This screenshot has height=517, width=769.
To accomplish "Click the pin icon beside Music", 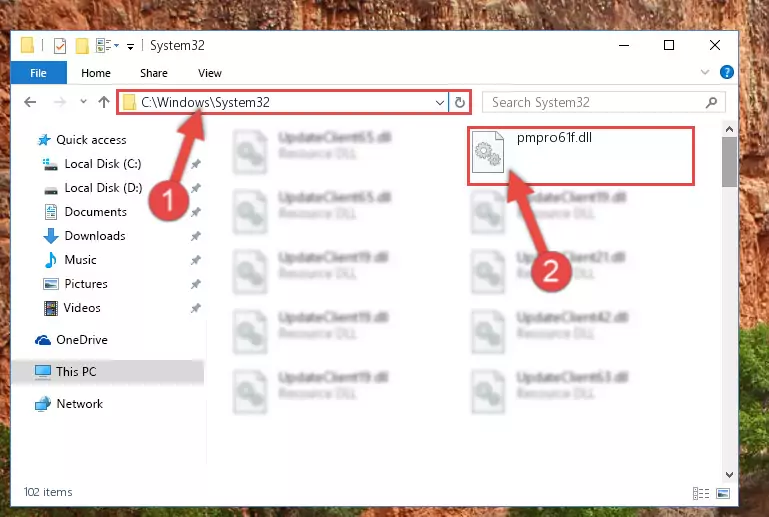I will (x=196, y=260).
